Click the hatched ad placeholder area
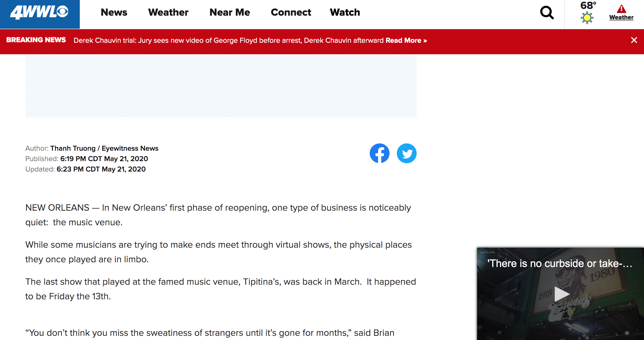 tap(221, 86)
